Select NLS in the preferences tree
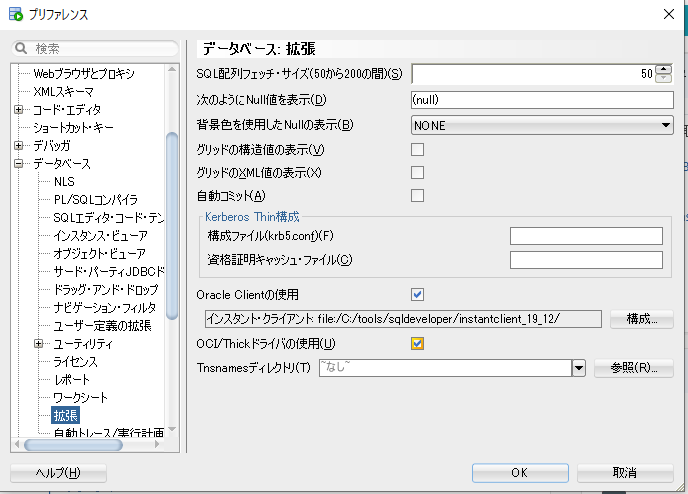The image size is (688, 494). (64, 182)
